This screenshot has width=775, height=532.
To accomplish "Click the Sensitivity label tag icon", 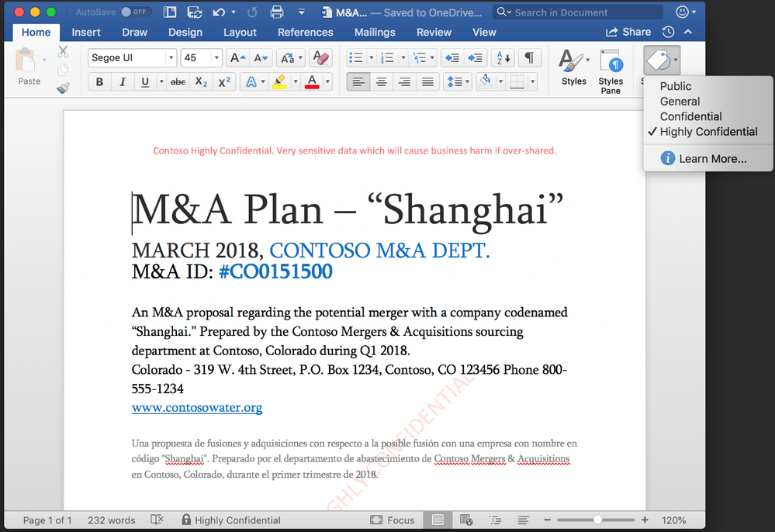I will (x=659, y=60).
